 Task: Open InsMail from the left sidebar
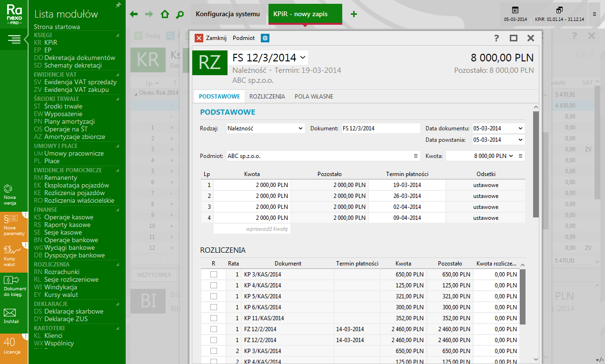tap(10, 315)
